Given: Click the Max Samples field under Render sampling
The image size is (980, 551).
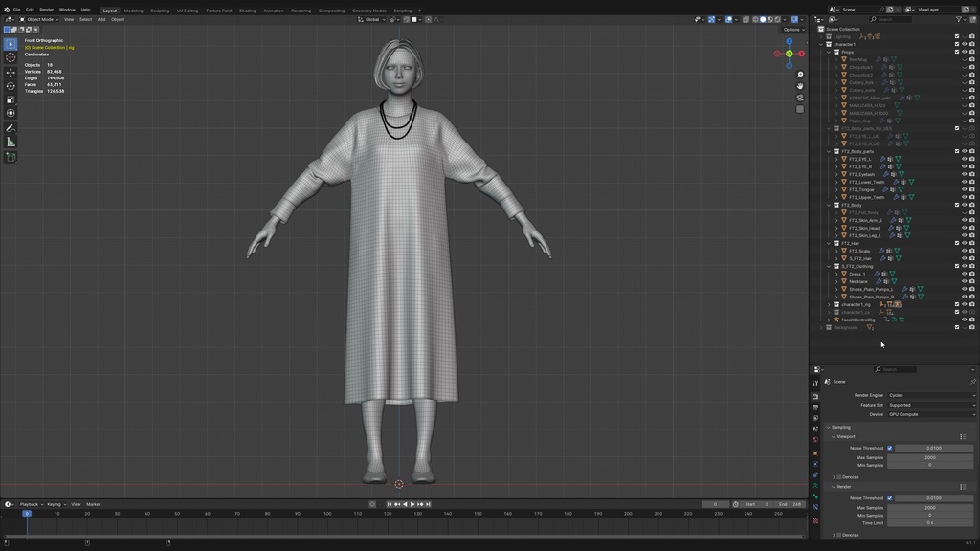Looking at the screenshot, I should click(930, 506).
